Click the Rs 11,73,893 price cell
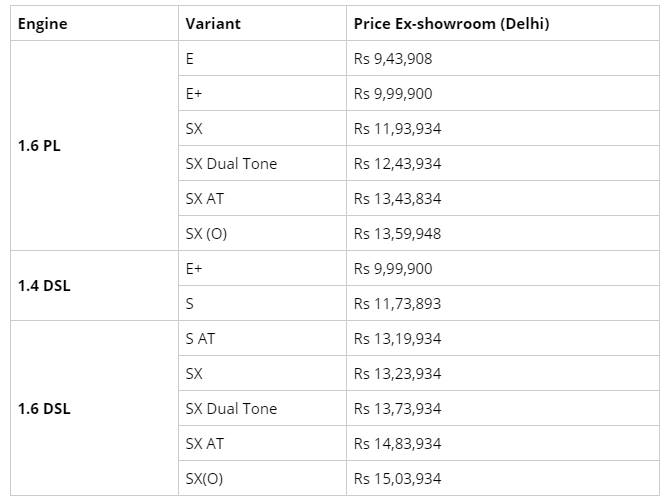 pyautogui.click(x=397, y=303)
